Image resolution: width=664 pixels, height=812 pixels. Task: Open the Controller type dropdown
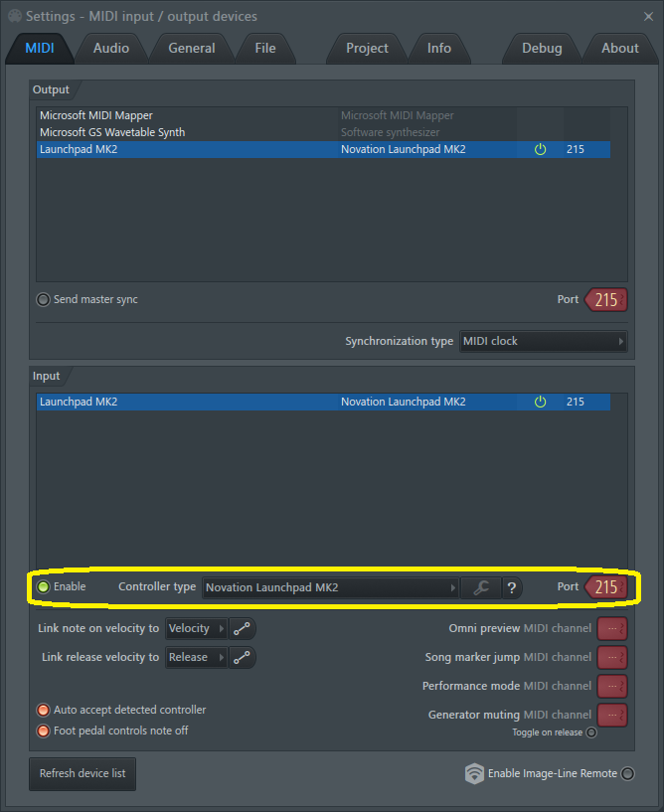tap(330, 587)
